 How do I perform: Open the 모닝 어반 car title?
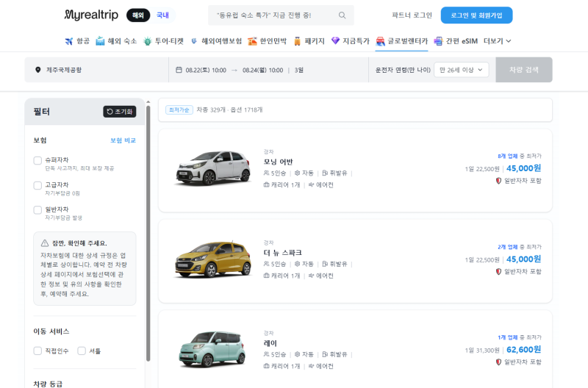[279, 162]
